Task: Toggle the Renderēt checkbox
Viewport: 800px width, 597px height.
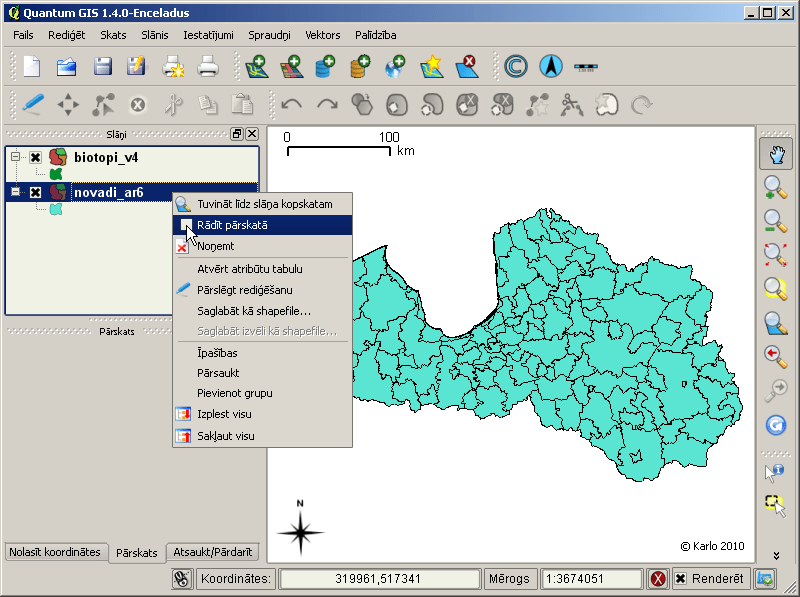Action: coord(681,579)
